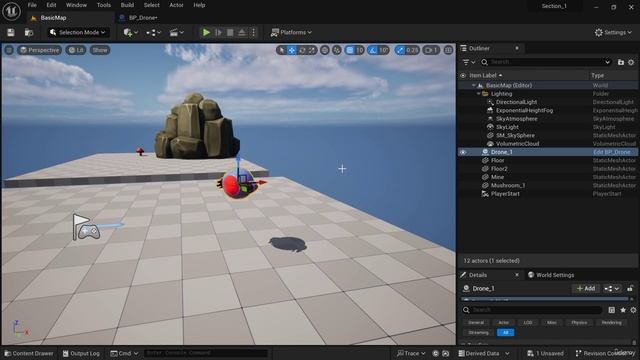Click the frame skip button next to Play
The width and height of the screenshot is (640, 360).
[218, 32]
